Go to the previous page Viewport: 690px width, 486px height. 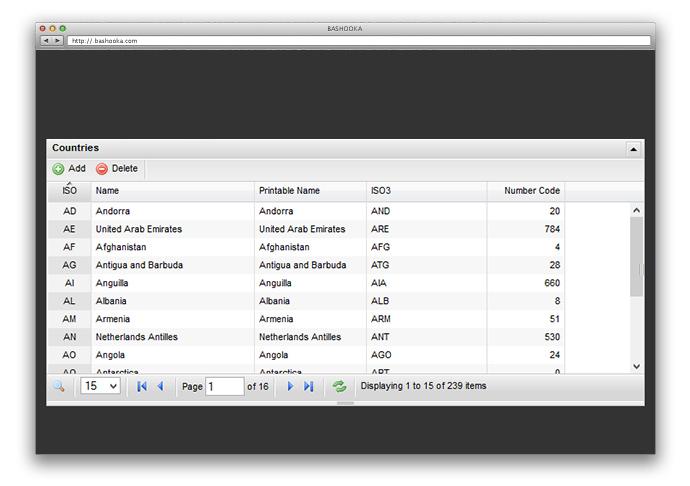click(161, 387)
